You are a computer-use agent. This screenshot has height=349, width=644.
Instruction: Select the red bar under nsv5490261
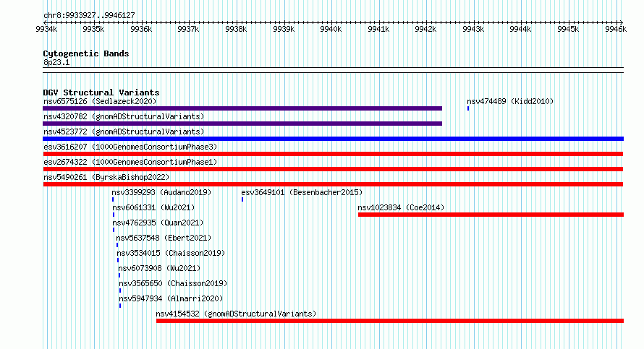click(x=333, y=184)
